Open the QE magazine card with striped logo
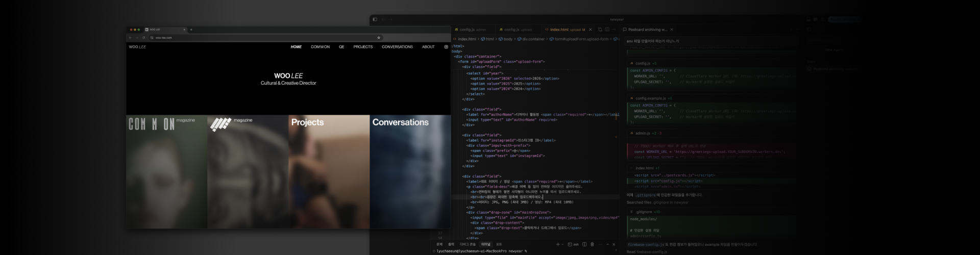This screenshot has width=980, height=255. coord(248,171)
